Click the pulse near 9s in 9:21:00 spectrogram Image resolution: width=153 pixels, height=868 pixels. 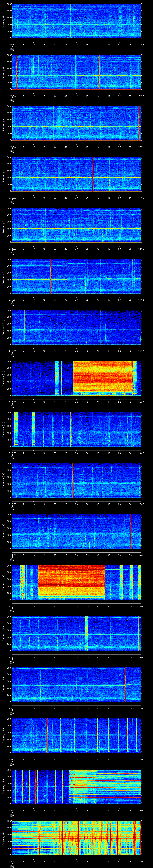[x=31, y=736]
